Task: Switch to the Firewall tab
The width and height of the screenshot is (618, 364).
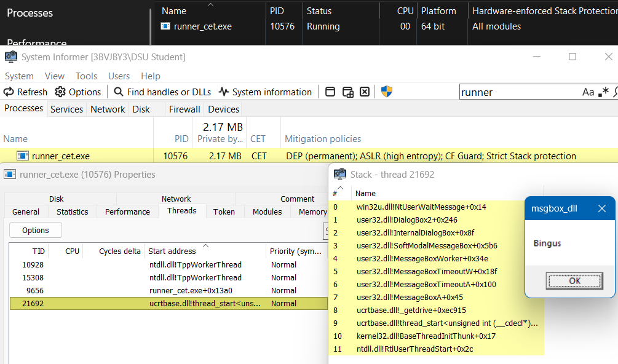Action: 184,109
